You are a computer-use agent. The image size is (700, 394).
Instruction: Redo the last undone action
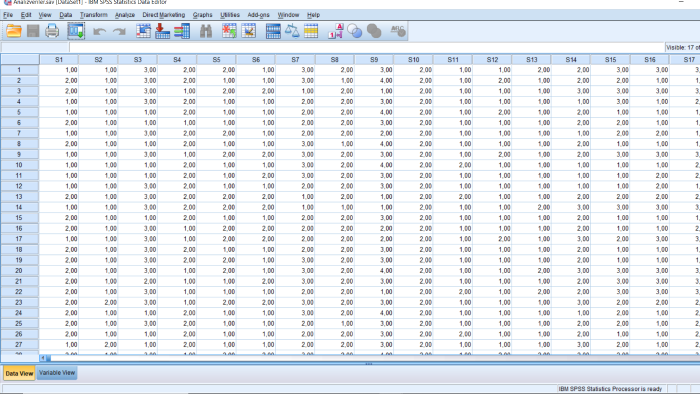pyautogui.click(x=119, y=31)
